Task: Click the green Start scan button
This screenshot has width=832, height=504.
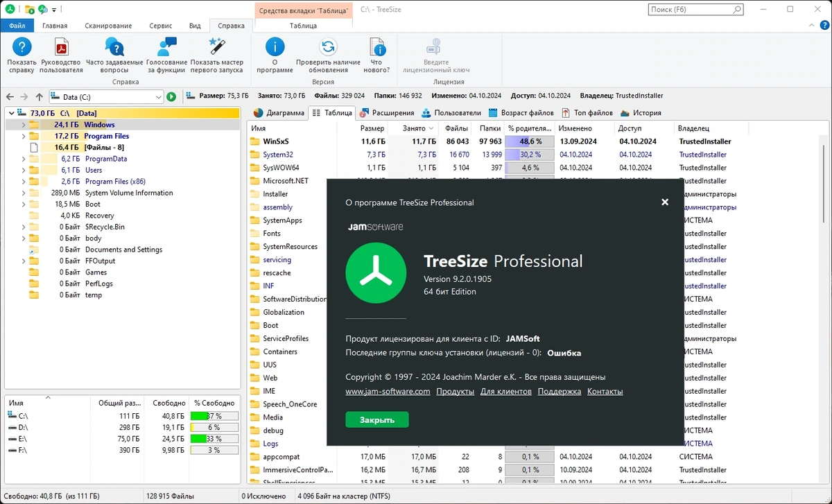Action: point(171,97)
